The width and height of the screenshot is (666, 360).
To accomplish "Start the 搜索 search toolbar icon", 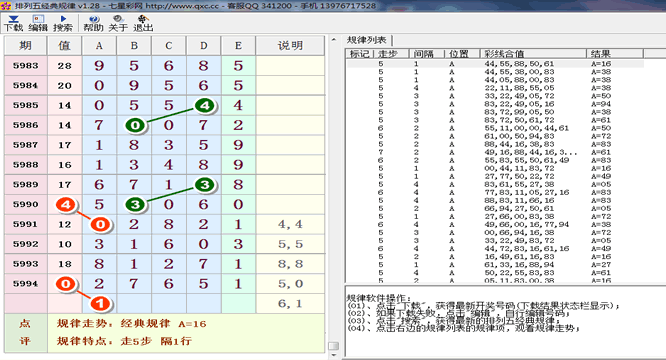I will (63, 23).
